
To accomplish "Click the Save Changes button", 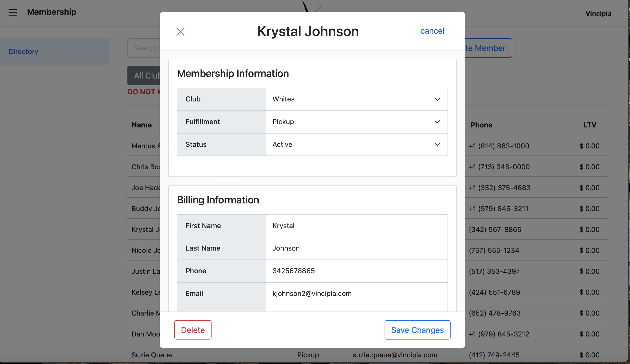I will [x=417, y=330].
